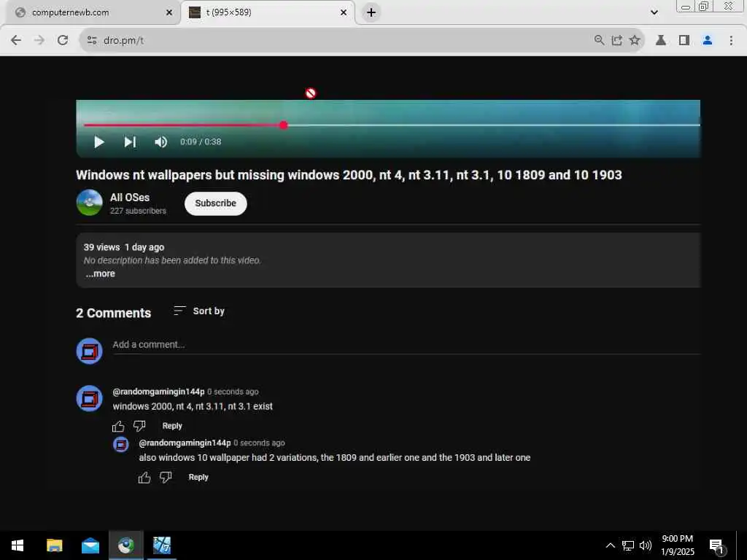Dislike the 'also windows 10 wallpaper' reply

click(166, 477)
